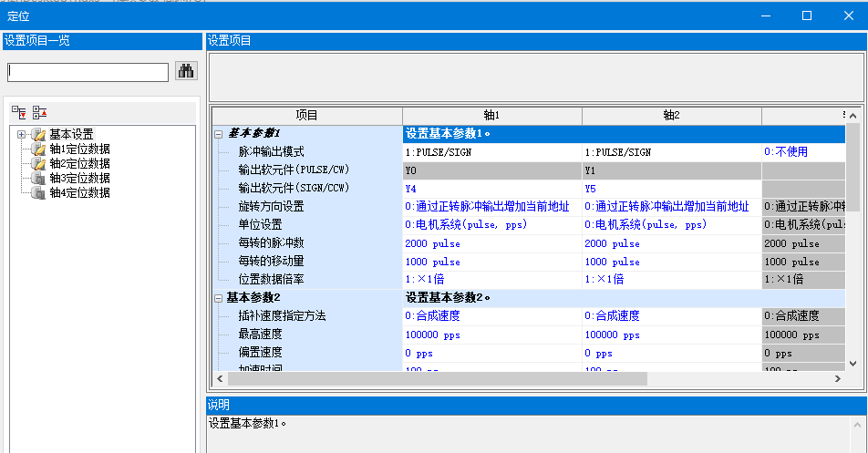
Task: Open 轴1 旋转方向设置 value cell
Action: coord(491,207)
